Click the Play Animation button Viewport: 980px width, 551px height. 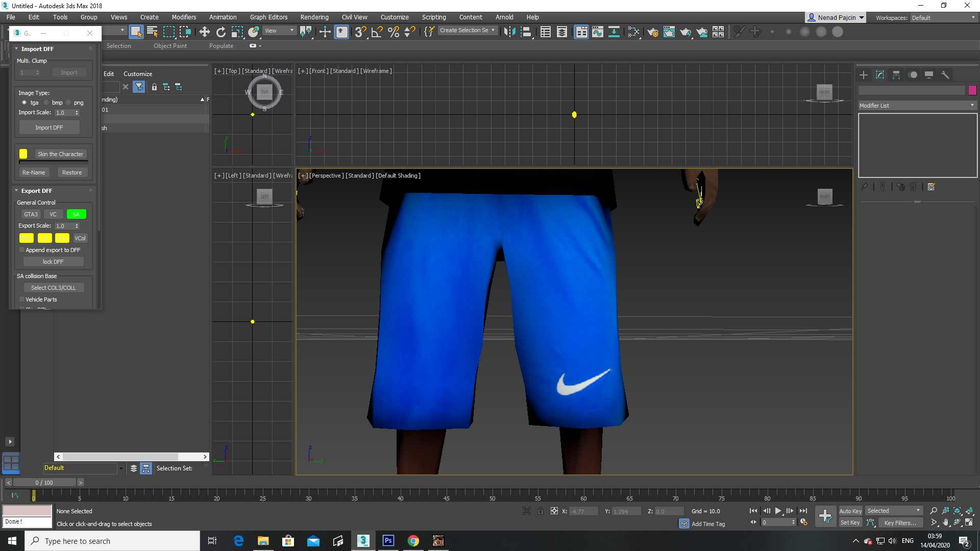click(778, 511)
